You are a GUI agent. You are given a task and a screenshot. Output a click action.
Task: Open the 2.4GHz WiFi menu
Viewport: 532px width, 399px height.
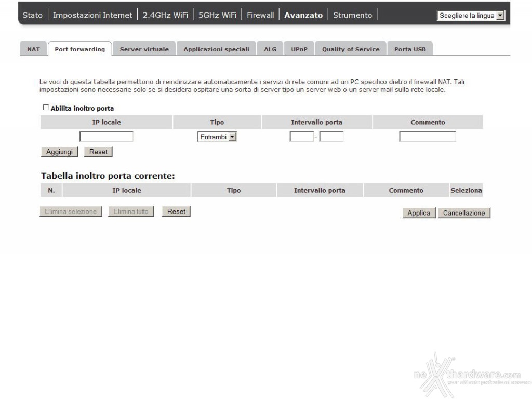165,15
